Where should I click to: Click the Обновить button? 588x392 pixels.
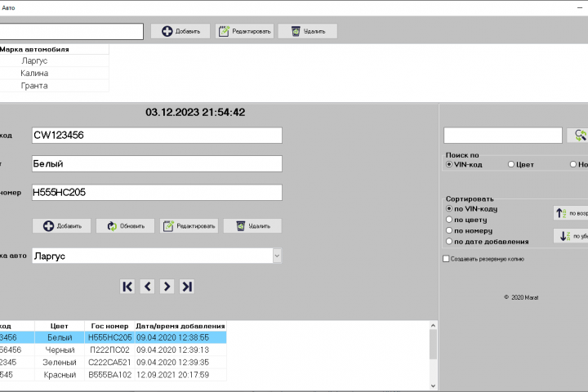[x=125, y=226]
